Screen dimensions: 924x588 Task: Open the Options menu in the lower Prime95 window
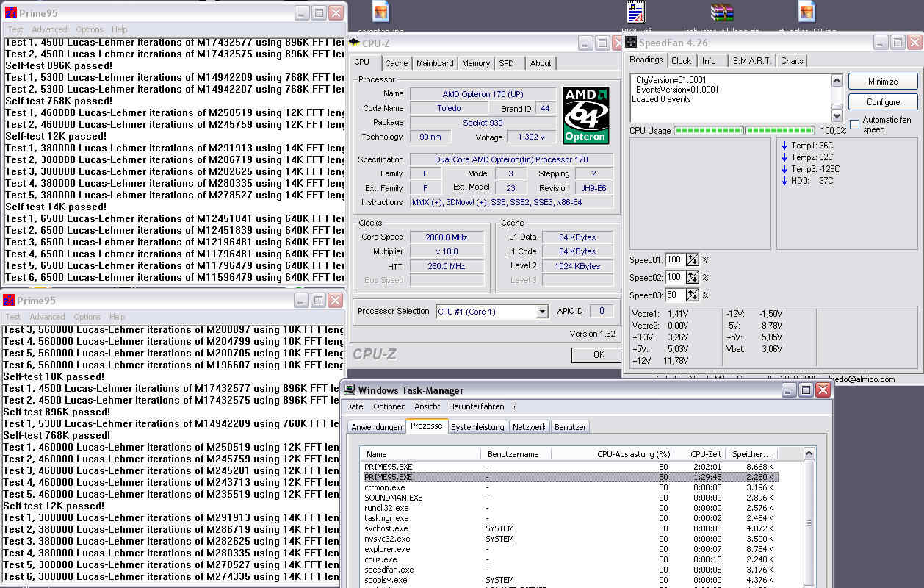(x=87, y=317)
